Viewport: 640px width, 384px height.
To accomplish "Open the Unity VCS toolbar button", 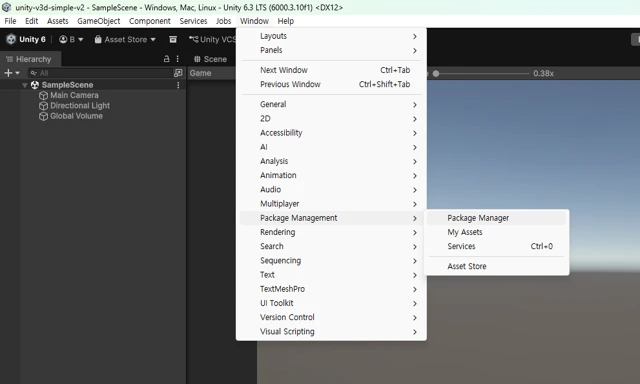I will [x=212, y=39].
